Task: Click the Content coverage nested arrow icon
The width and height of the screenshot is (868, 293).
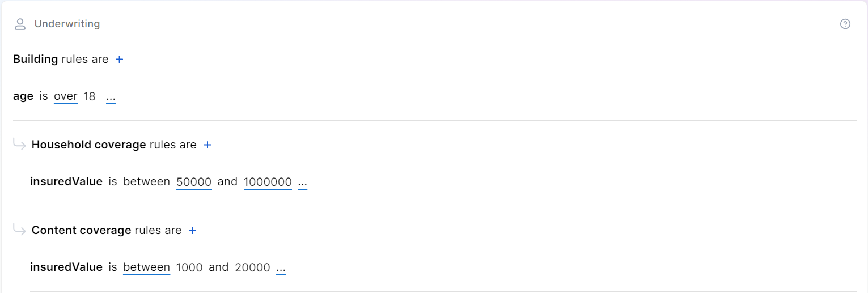Action: pos(20,230)
